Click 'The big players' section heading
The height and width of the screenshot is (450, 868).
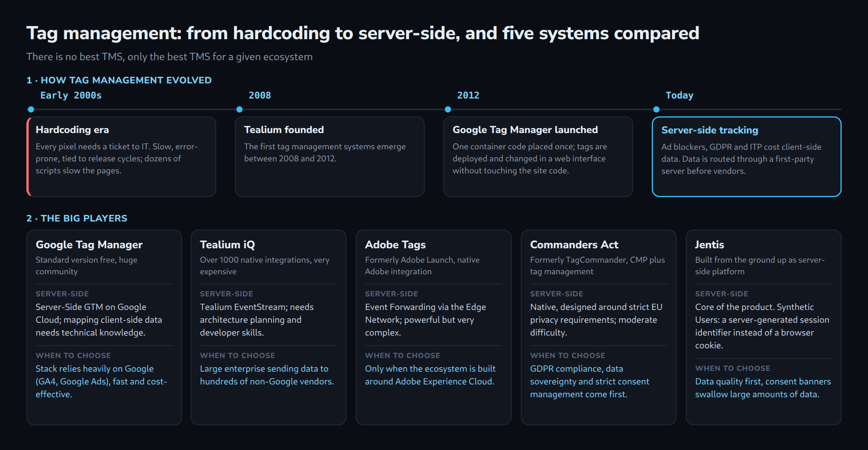click(77, 218)
